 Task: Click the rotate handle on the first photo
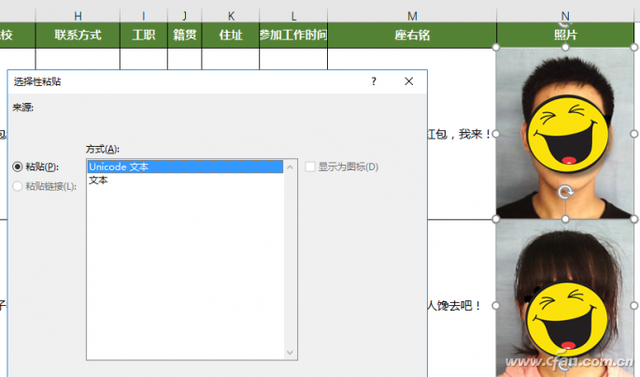click(x=566, y=192)
